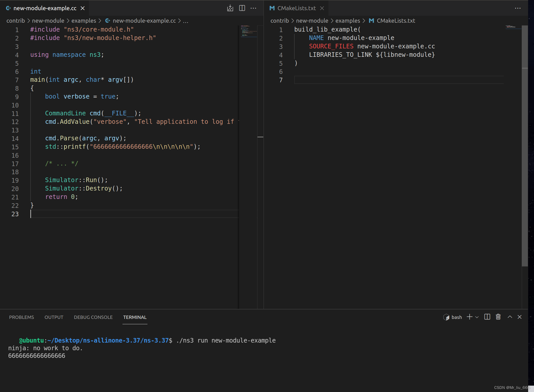Viewport: 534px width, 392px height.
Task: Kill terminal with trash icon
Action: (x=498, y=317)
